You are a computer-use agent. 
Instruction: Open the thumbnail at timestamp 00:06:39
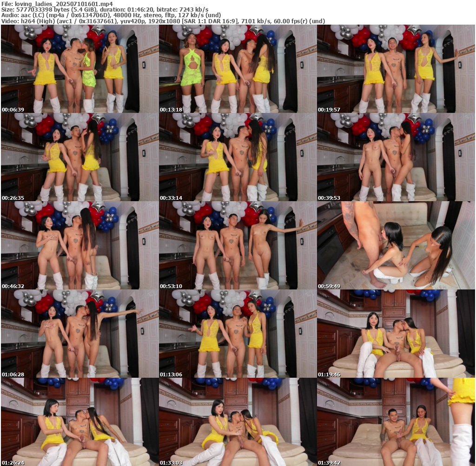[79, 69]
